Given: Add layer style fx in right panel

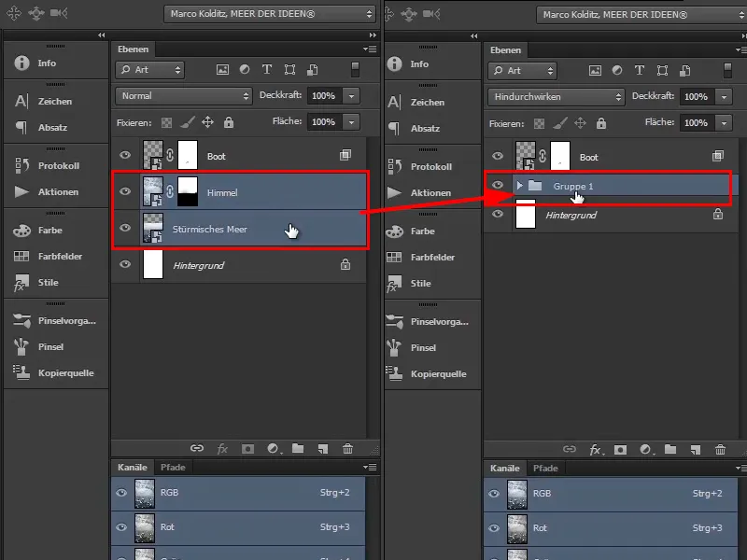Looking at the screenshot, I should click(x=596, y=450).
